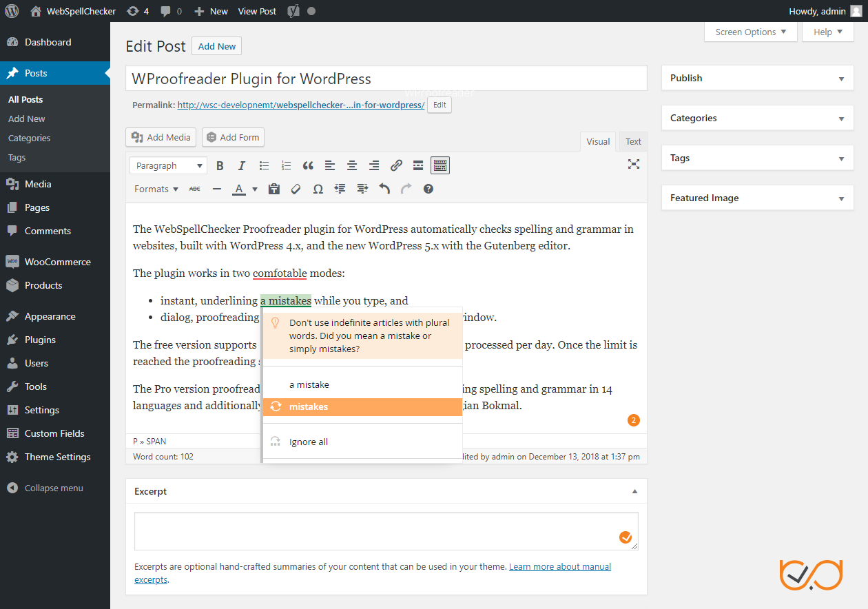This screenshot has height=609, width=868.
Task: Select the 'mistakes' suggestion in the proofreader popup
Action: point(309,406)
